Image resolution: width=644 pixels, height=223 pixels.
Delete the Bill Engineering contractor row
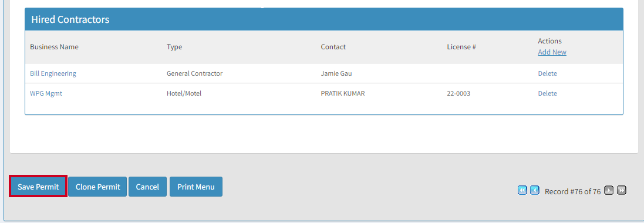pyautogui.click(x=548, y=73)
